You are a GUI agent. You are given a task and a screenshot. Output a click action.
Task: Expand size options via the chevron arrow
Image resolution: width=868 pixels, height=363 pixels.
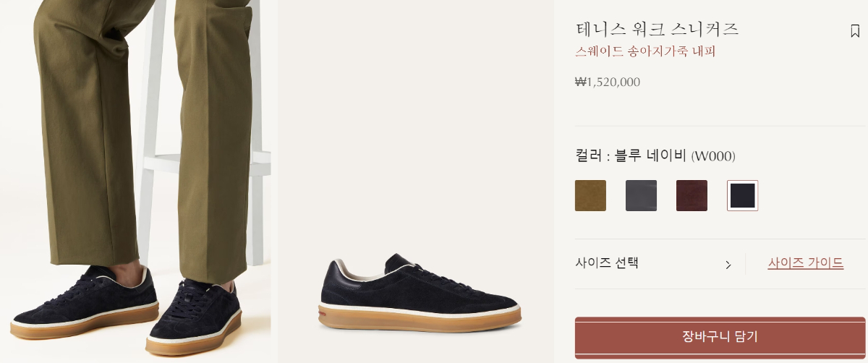(728, 265)
